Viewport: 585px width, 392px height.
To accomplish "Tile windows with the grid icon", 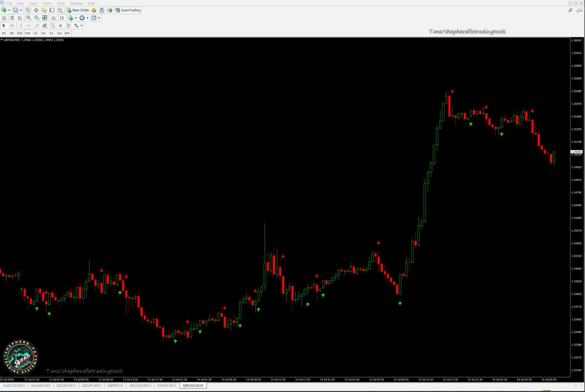I will [x=45, y=18].
